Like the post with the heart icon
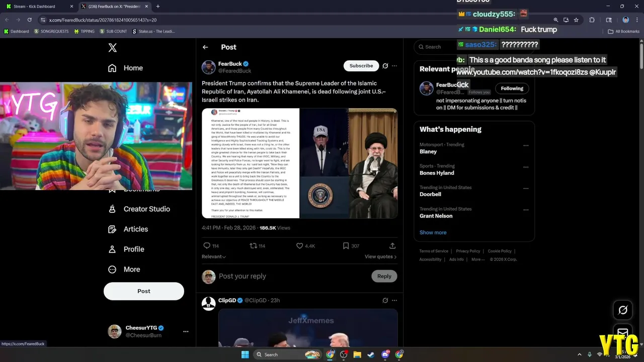The image size is (644, 362). pyautogui.click(x=299, y=246)
